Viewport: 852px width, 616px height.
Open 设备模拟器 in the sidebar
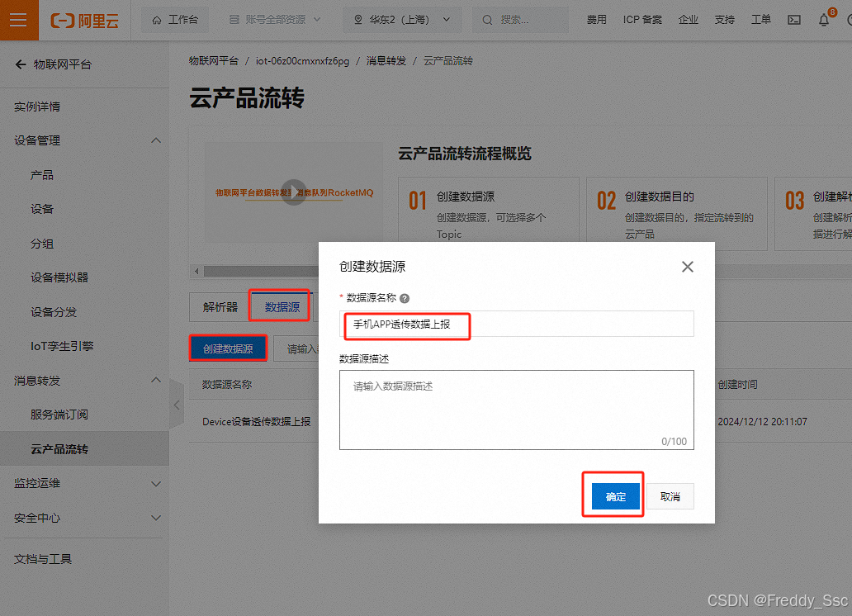(x=59, y=277)
